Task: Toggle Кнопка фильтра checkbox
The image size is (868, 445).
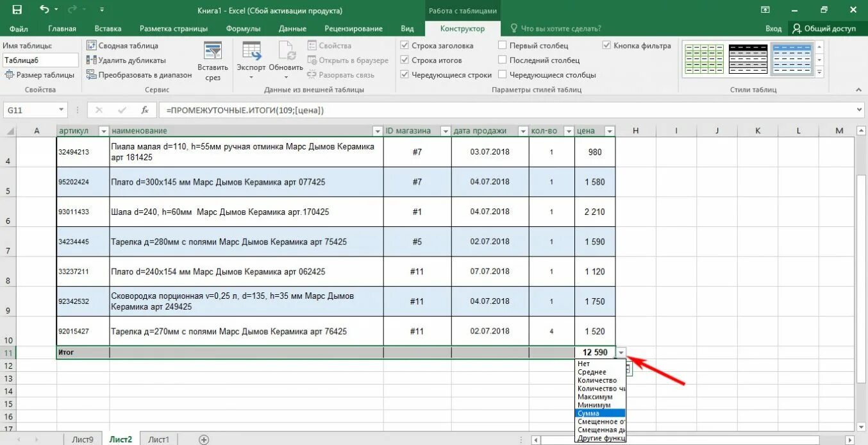Action: 607,46
